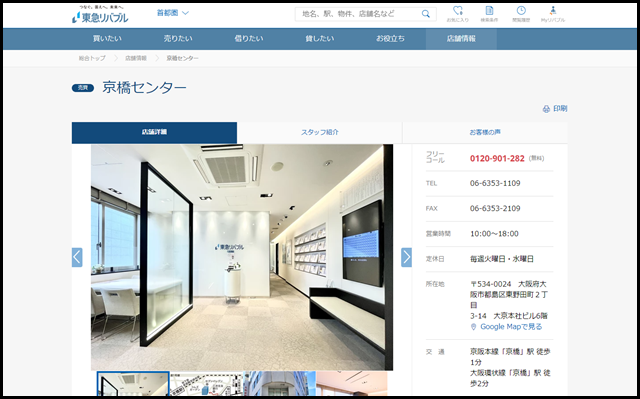Open the お役立ち menu
Viewport: 640px width, 399px height.
(x=390, y=39)
